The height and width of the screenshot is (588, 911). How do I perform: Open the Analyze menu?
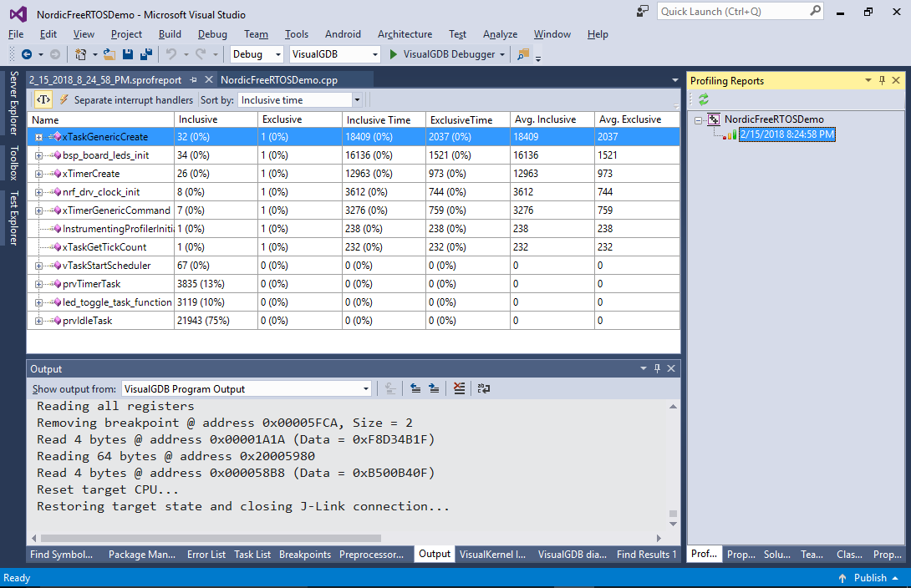point(501,34)
